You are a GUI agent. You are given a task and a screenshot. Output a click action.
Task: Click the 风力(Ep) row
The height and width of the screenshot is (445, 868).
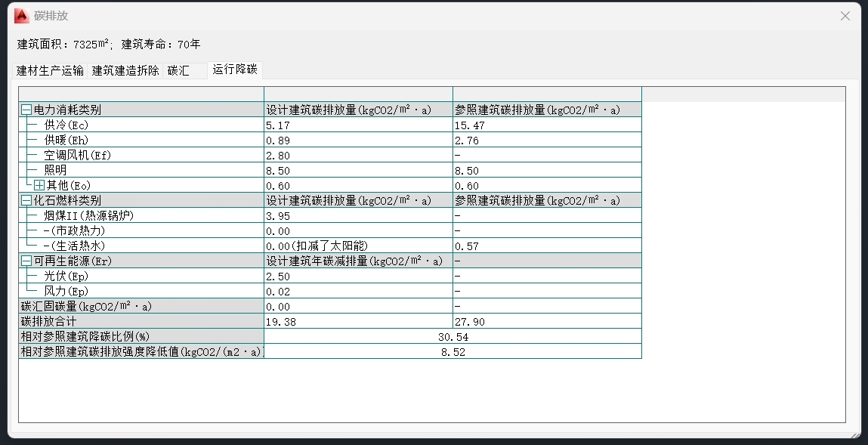66,292
